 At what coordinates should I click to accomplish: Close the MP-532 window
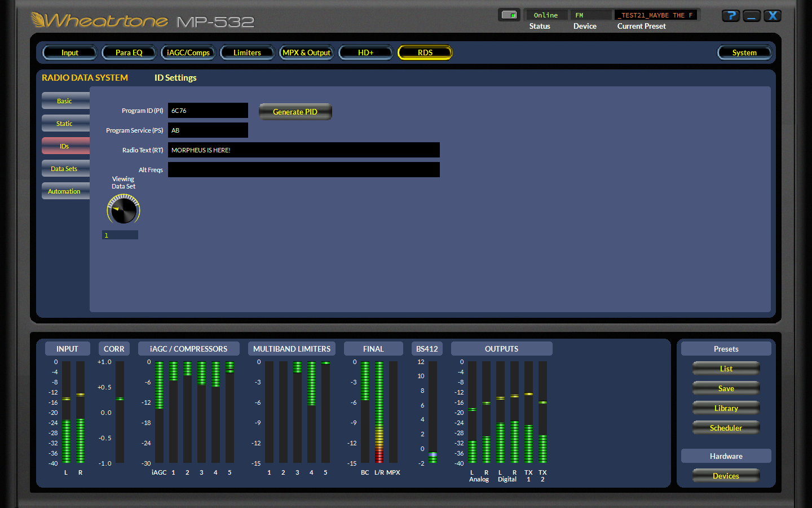click(773, 16)
